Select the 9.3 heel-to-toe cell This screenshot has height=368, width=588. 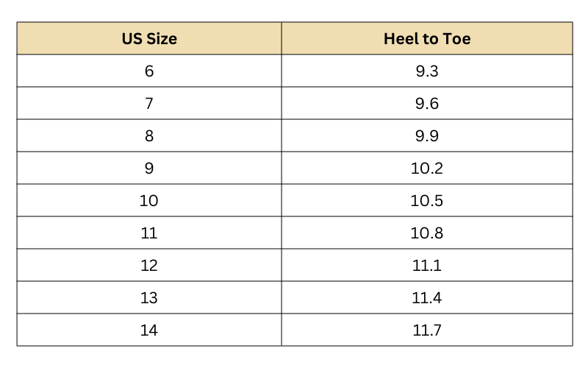(427, 71)
